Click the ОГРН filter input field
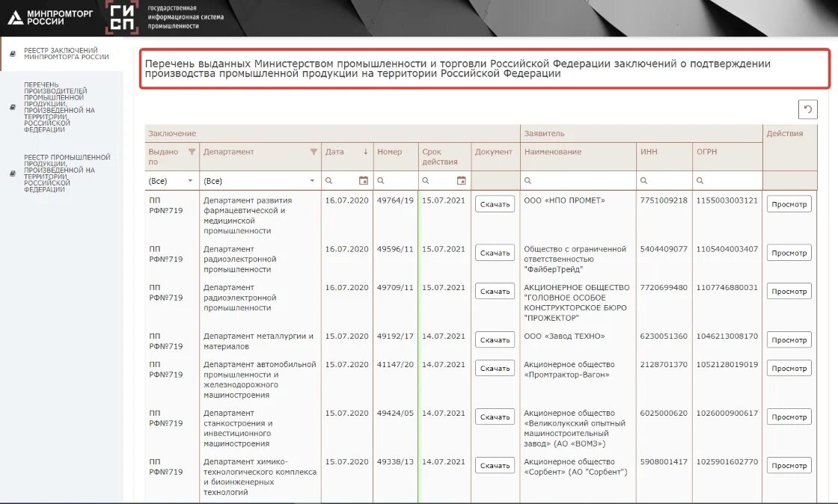 point(727,181)
